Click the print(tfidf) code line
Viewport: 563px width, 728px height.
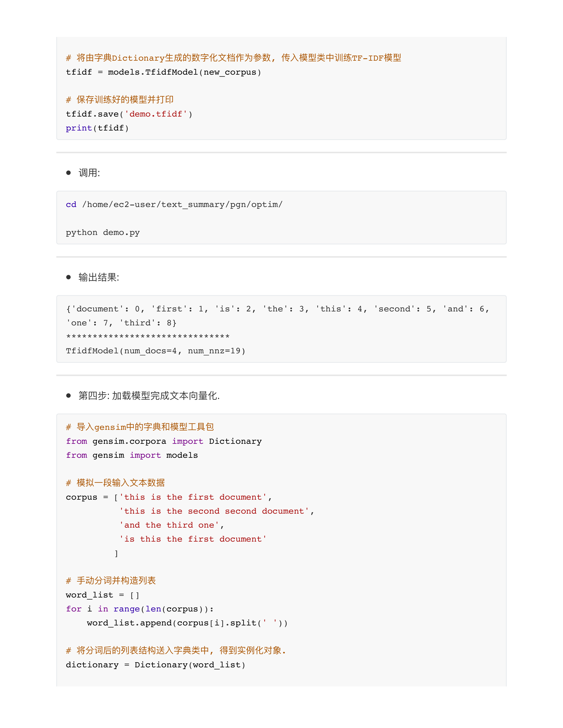(x=97, y=128)
